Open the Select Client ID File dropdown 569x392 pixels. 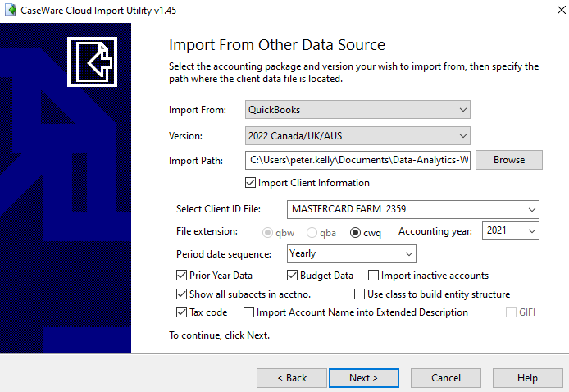coord(412,209)
